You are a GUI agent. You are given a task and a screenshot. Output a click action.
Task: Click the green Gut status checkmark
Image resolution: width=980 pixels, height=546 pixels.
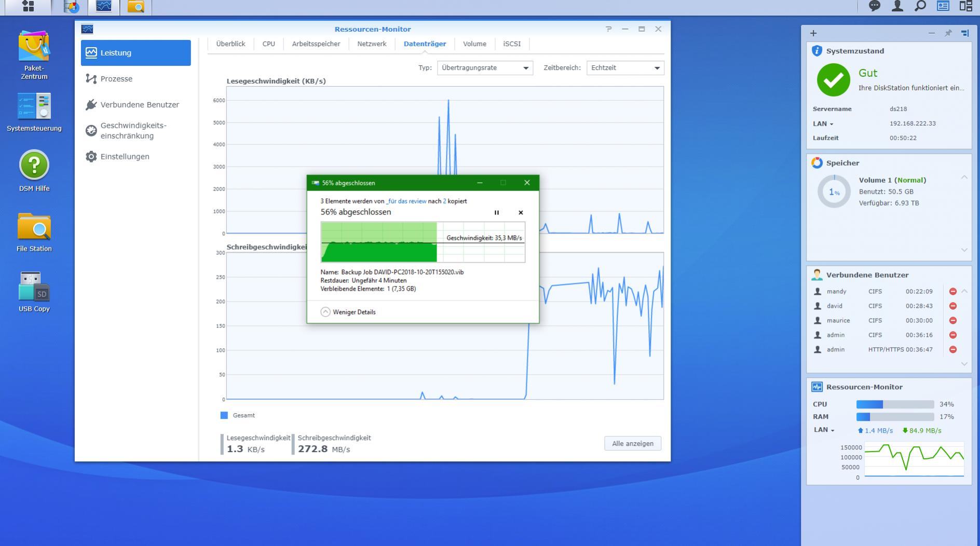834,80
